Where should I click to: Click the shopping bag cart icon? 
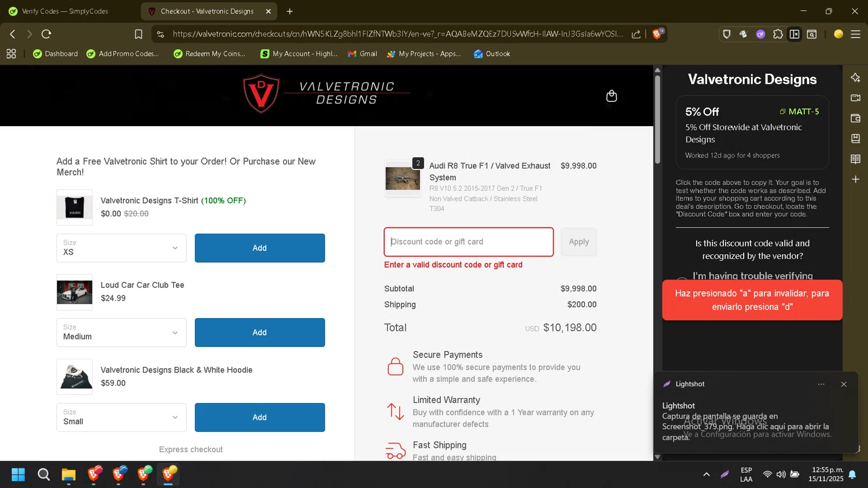point(611,96)
